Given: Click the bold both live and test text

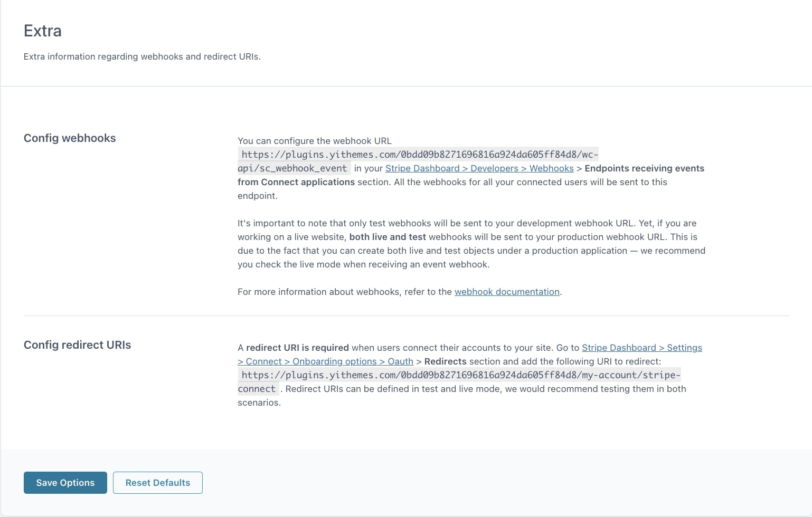Looking at the screenshot, I should tap(387, 237).
